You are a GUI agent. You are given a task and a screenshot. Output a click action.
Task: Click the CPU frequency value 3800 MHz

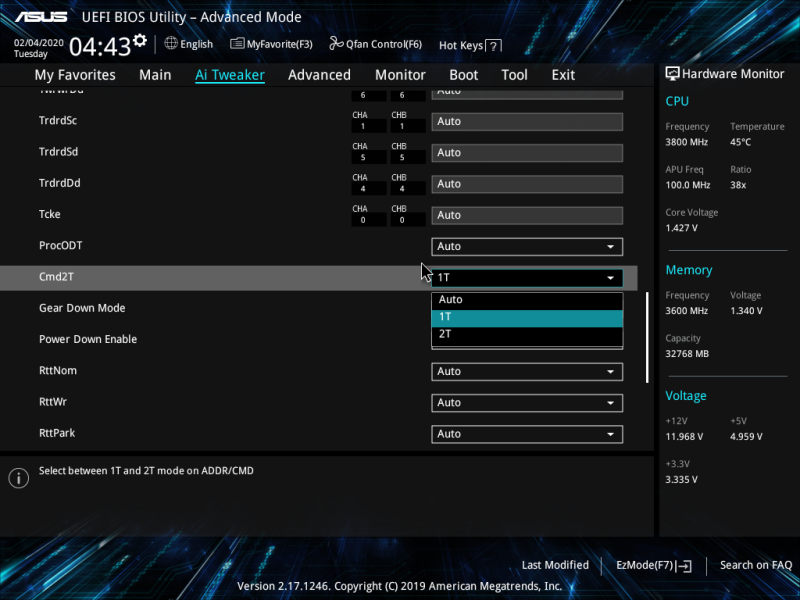click(x=687, y=142)
